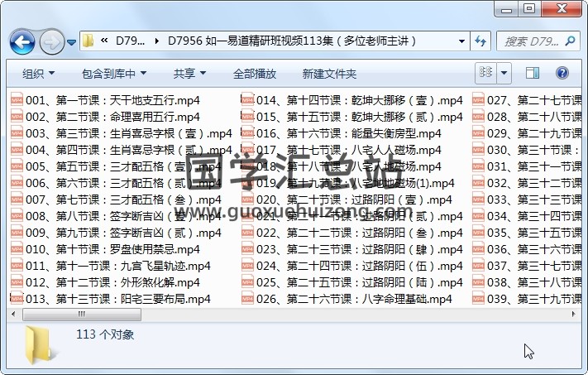Click the 全部播放 button

[254, 74]
